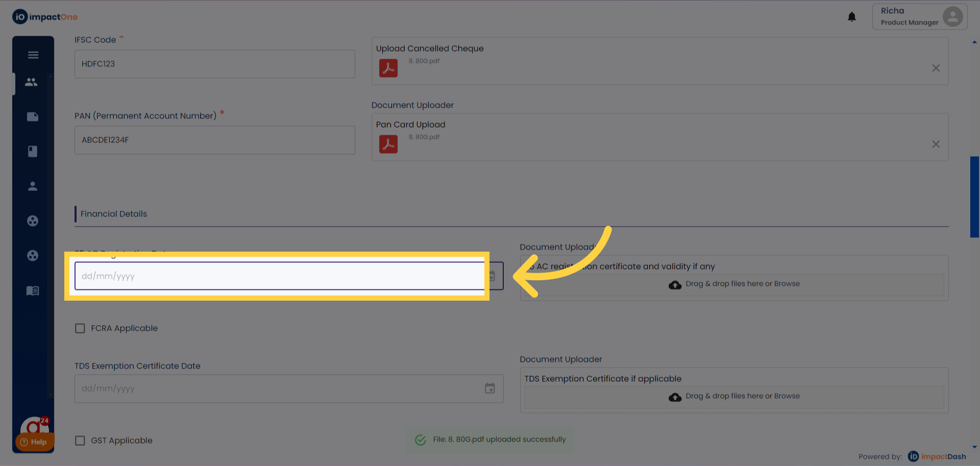Open Richa profile avatar
This screenshot has height=466, width=980.
coord(952,16)
